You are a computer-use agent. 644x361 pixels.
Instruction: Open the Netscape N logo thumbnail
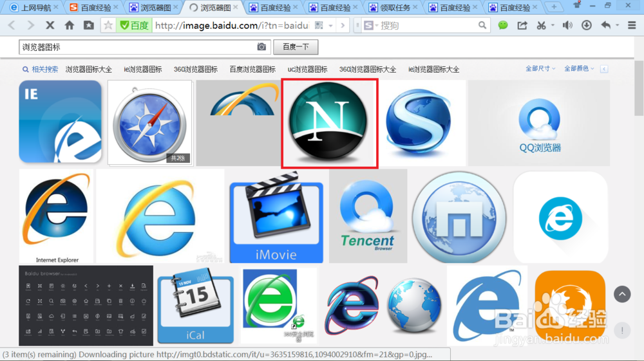coord(329,124)
